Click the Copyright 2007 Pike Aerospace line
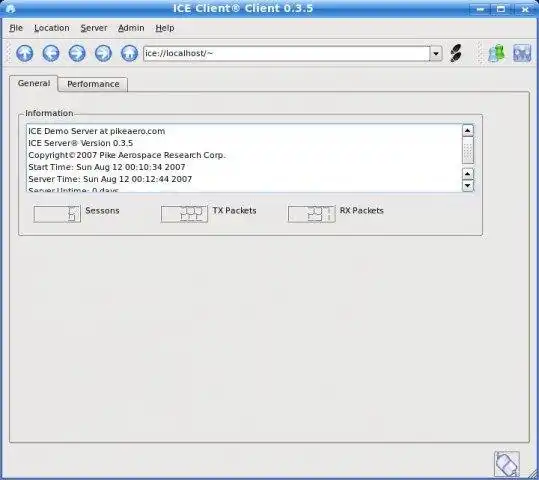The height and width of the screenshot is (480, 539). (x=127, y=155)
